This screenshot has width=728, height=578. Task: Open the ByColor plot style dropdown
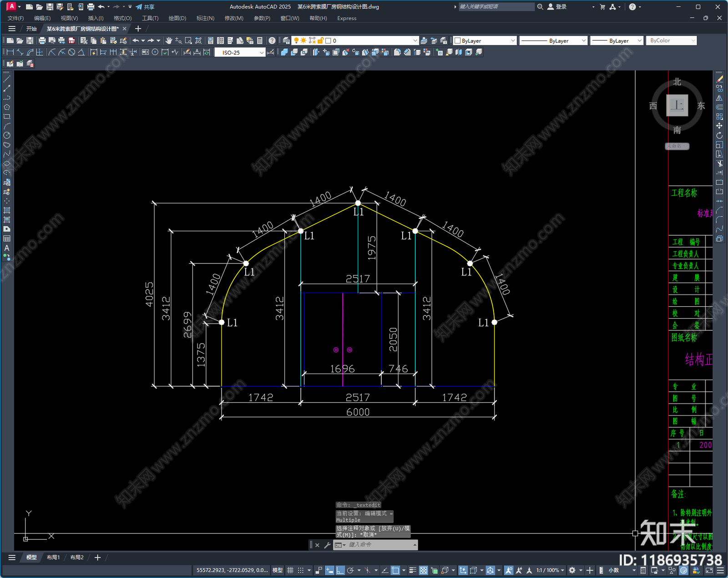(x=671, y=41)
